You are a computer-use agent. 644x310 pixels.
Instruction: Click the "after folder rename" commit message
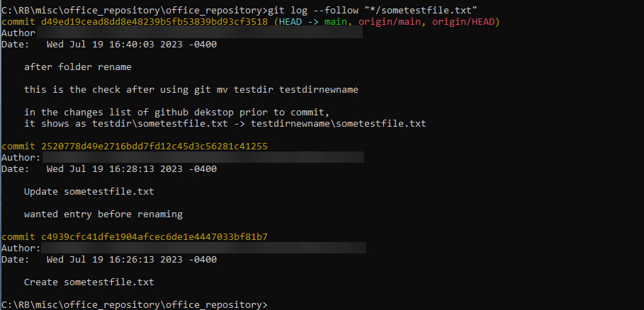78,67
